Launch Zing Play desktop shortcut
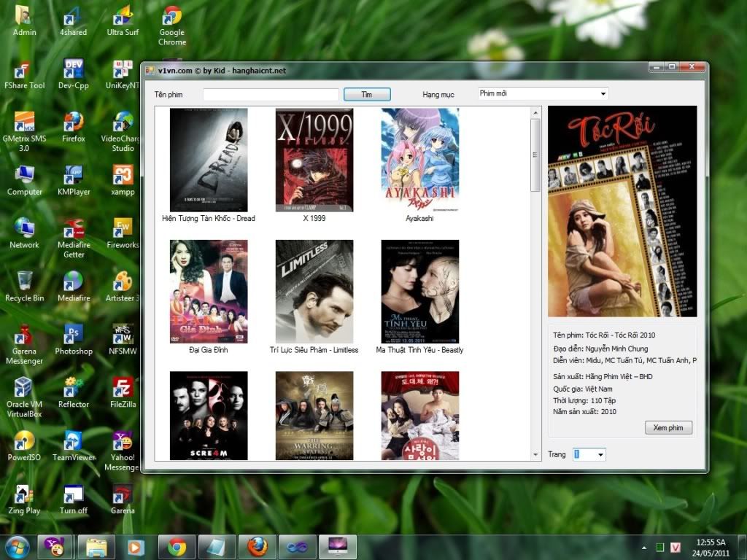 click(24, 499)
